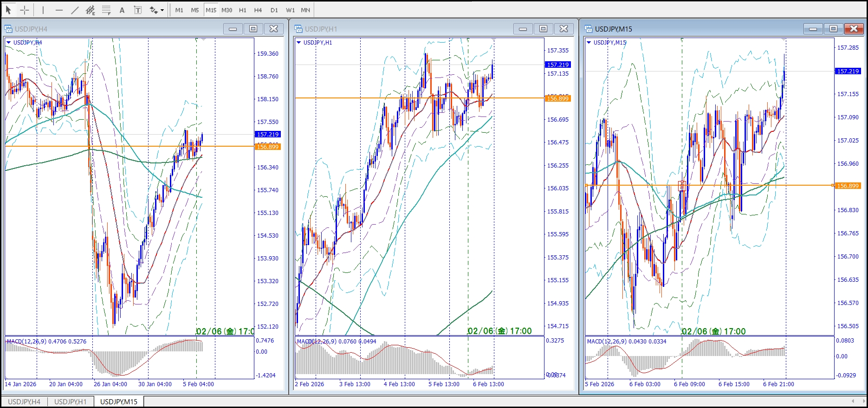Select the text label tool
868x408 pixels.
click(138, 10)
